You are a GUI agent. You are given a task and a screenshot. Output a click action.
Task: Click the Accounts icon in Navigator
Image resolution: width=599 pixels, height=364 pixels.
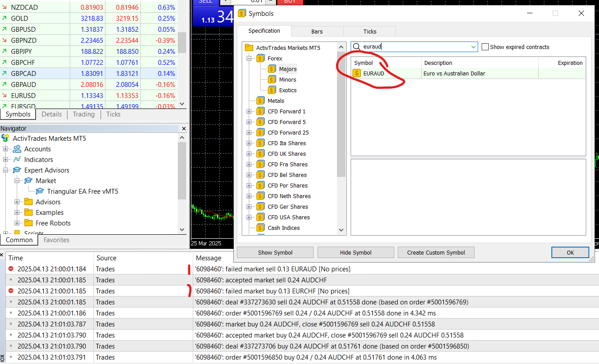tap(16, 149)
